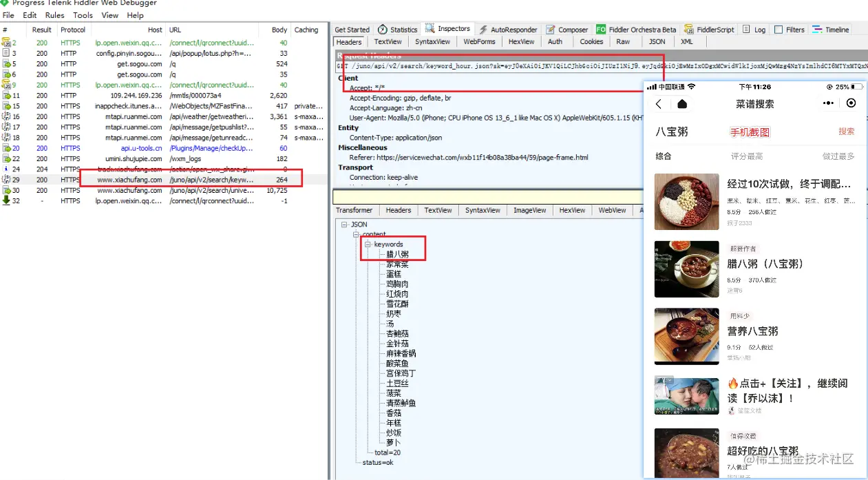Open the Tools menu

[x=83, y=15]
